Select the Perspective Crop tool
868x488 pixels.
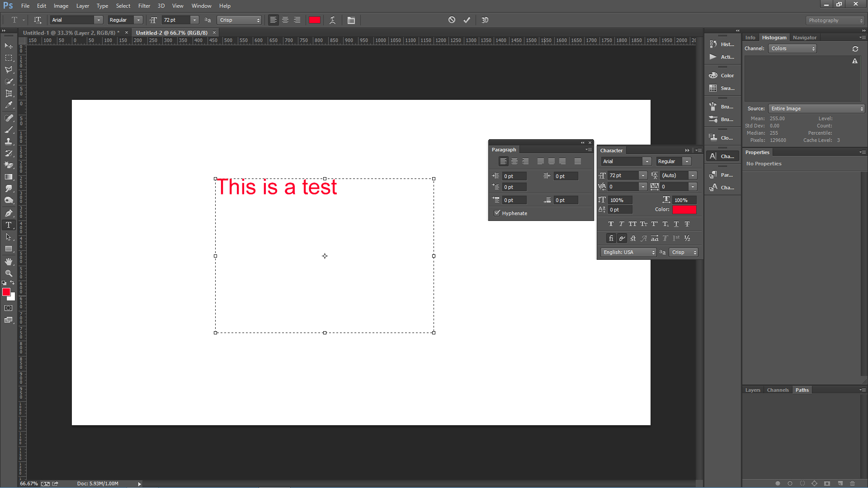pyautogui.click(x=9, y=94)
